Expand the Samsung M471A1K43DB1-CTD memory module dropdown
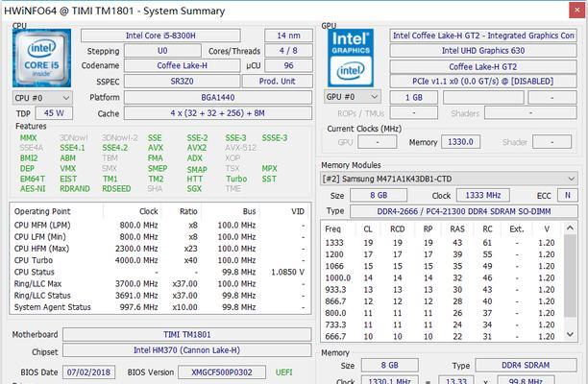 point(449,179)
